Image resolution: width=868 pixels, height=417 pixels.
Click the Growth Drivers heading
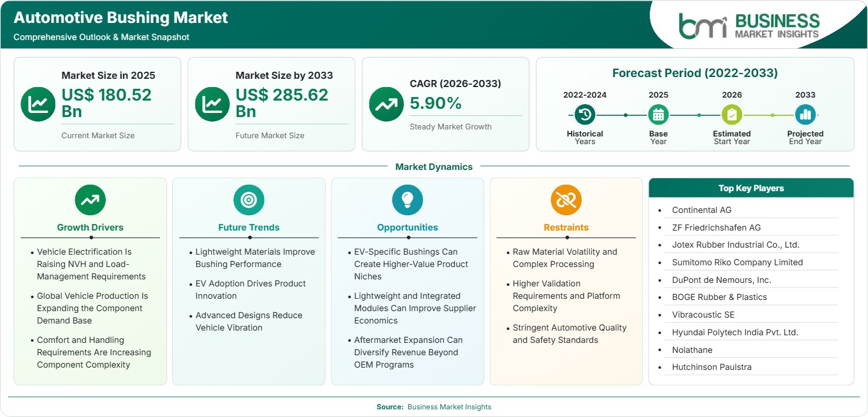[x=90, y=228]
